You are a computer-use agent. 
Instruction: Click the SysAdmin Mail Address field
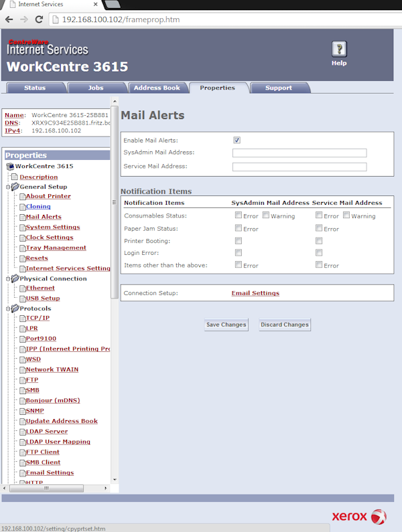(299, 153)
